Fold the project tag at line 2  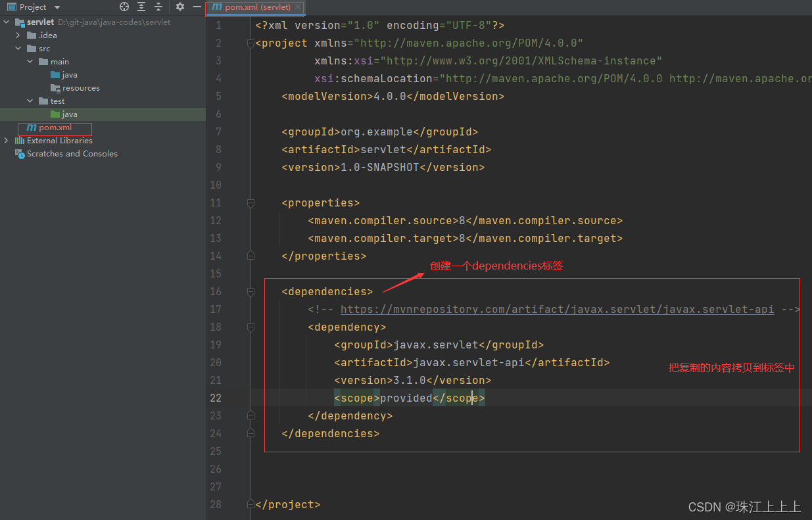(250, 43)
